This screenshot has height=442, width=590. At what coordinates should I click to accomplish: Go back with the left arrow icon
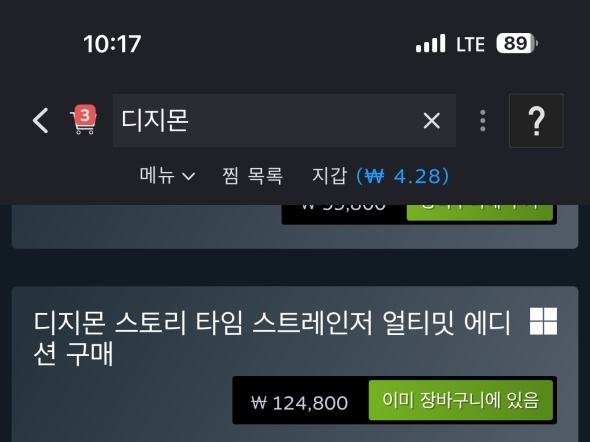(41, 120)
